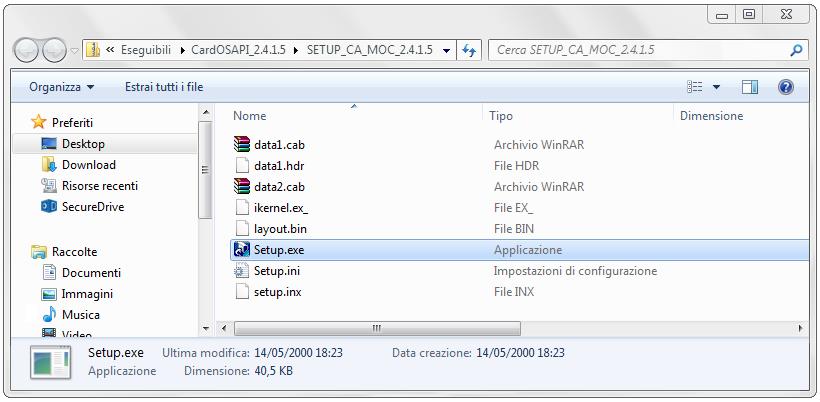Sort files by the Nome column header
This screenshot has width=820, height=402.
250,116
